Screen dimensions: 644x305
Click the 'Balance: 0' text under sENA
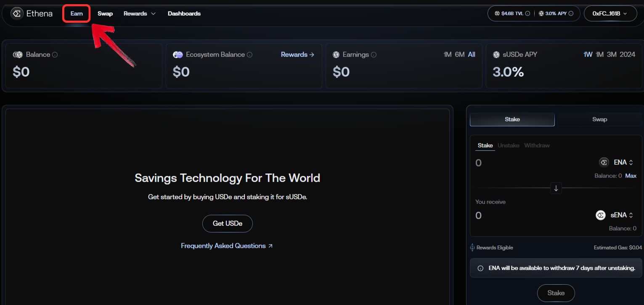[623, 229]
